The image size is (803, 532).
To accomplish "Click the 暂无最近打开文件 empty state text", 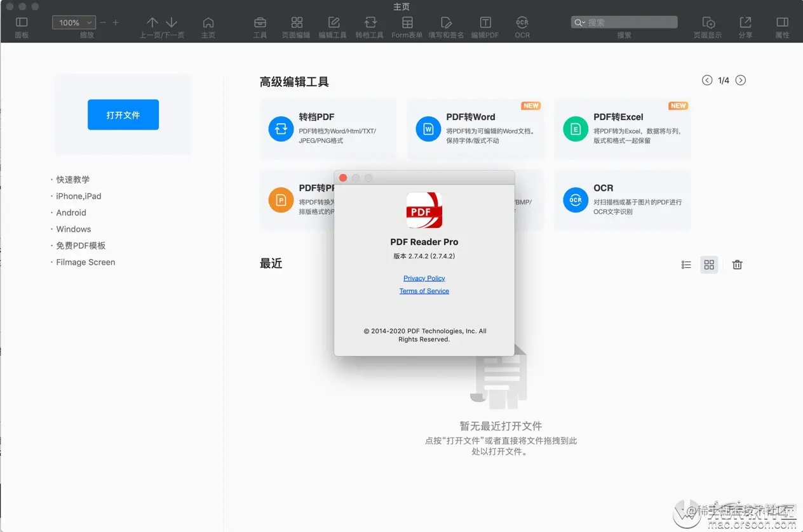I will tap(501, 426).
